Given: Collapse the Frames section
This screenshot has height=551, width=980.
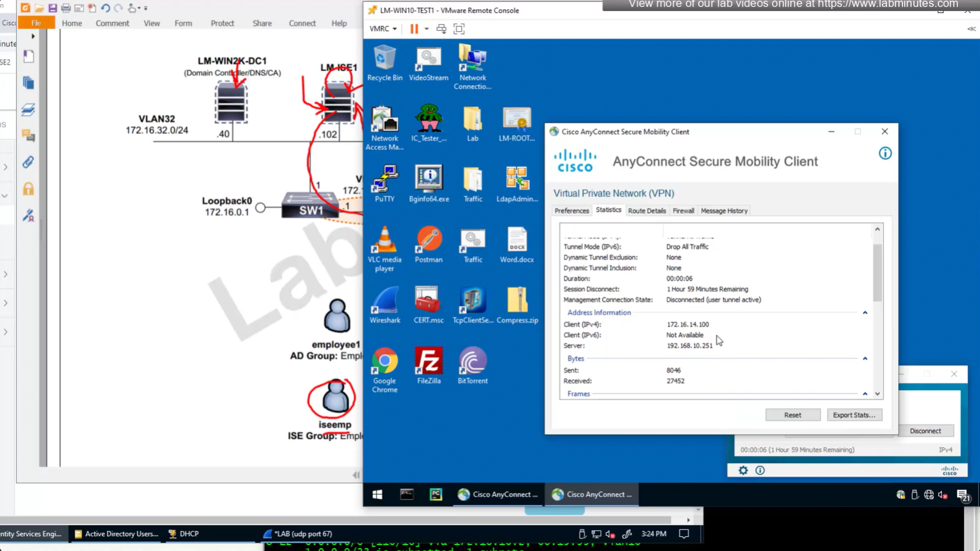Looking at the screenshot, I should point(865,394).
